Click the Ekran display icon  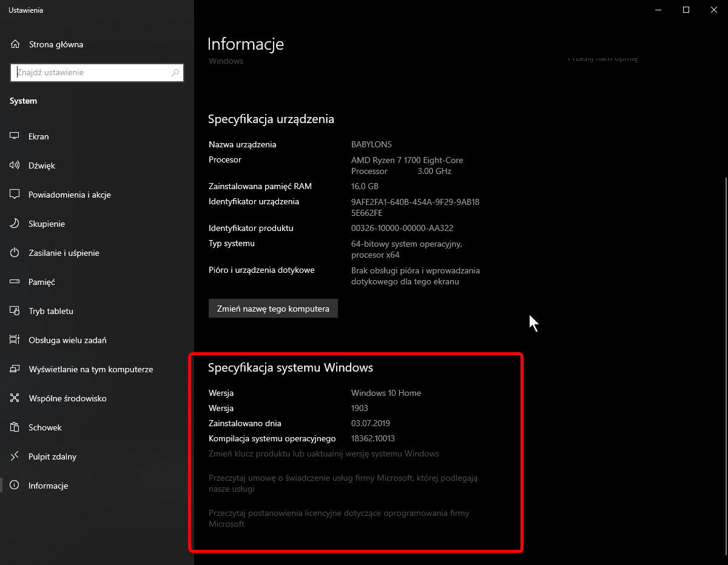click(x=15, y=136)
